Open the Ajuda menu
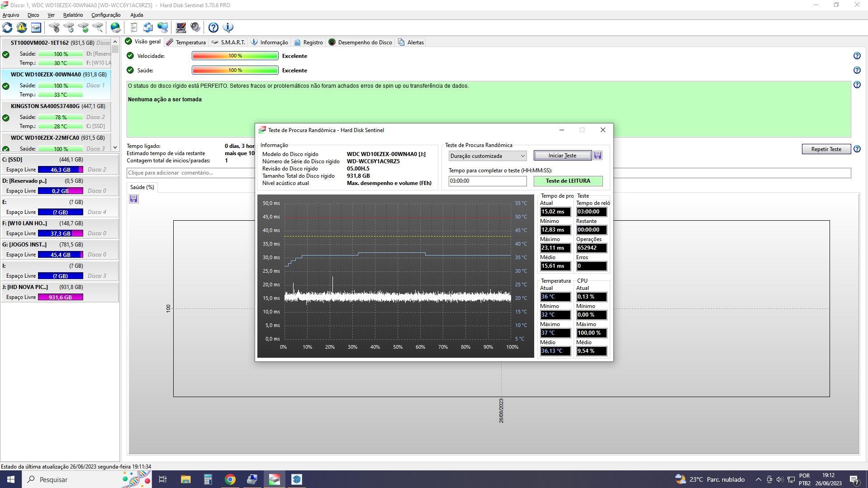 pos(137,15)
